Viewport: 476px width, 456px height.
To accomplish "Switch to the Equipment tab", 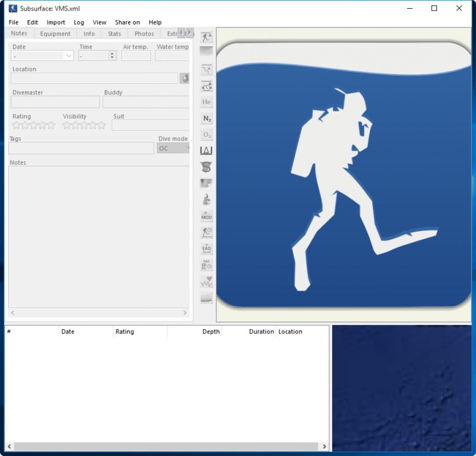I will pyautogui.click(x=55, y=34).
